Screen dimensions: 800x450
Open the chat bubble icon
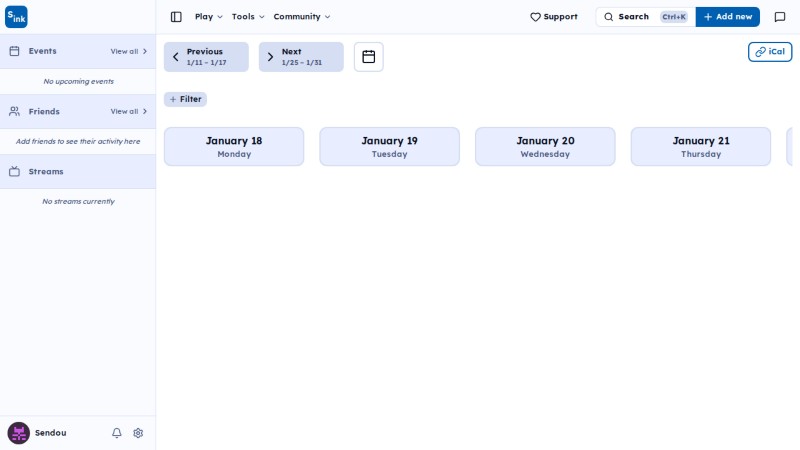pyautogui.click(x=780, y=17)
